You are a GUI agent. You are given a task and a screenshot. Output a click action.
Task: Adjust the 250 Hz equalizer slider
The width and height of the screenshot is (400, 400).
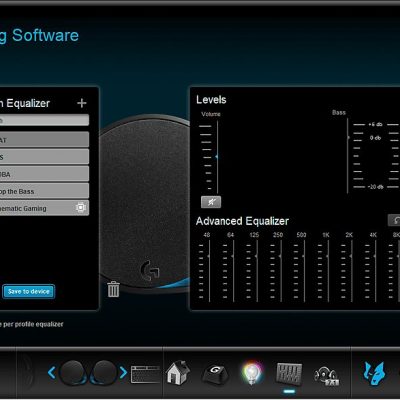point(280,271)
